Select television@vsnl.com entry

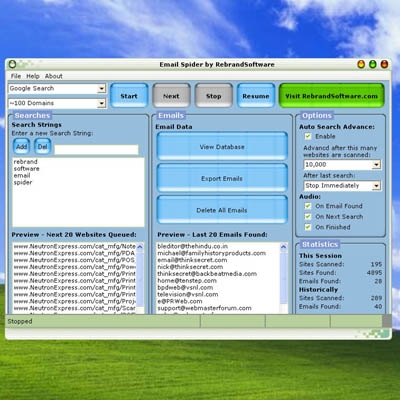(188, 294)
